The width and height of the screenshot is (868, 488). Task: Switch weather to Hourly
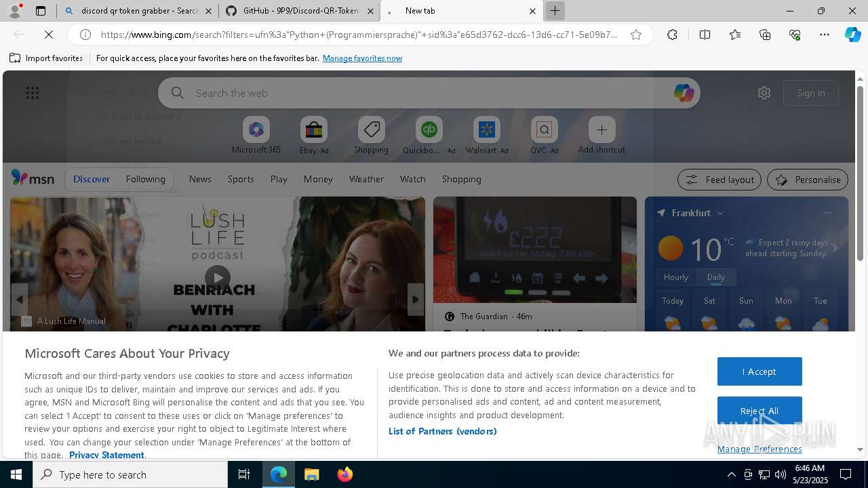pyautogui.click(x=676, y=277)
